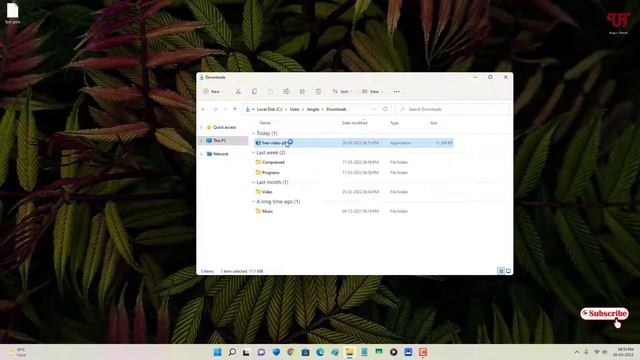Open the taskbar weather widget
Screen dimensions: 640x360
16,352
